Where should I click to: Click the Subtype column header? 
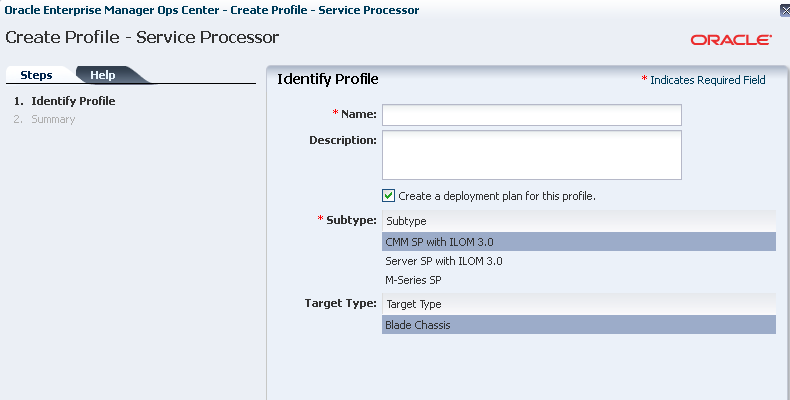[578, 221]
